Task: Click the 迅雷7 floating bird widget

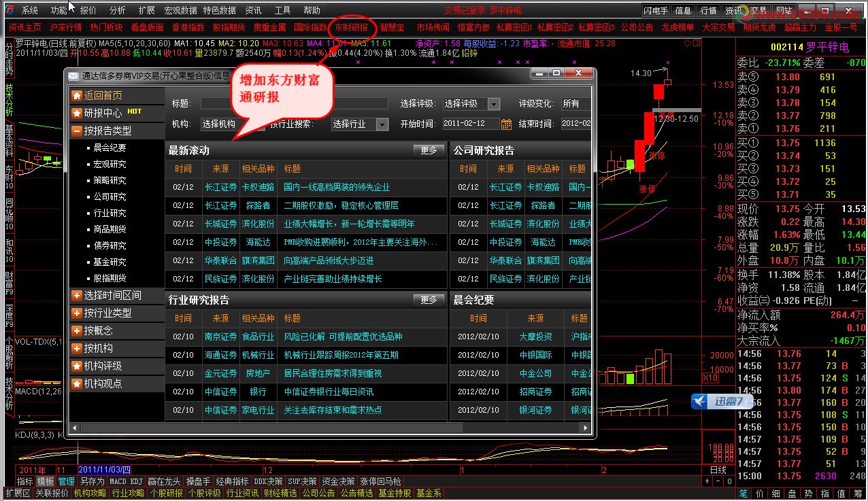Action: (x=722, y=401)
